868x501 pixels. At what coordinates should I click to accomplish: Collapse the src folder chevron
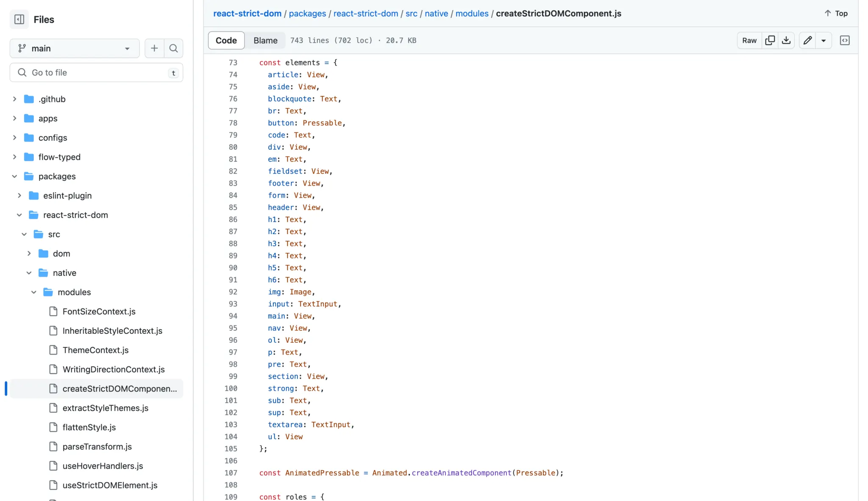click(24, 234)
